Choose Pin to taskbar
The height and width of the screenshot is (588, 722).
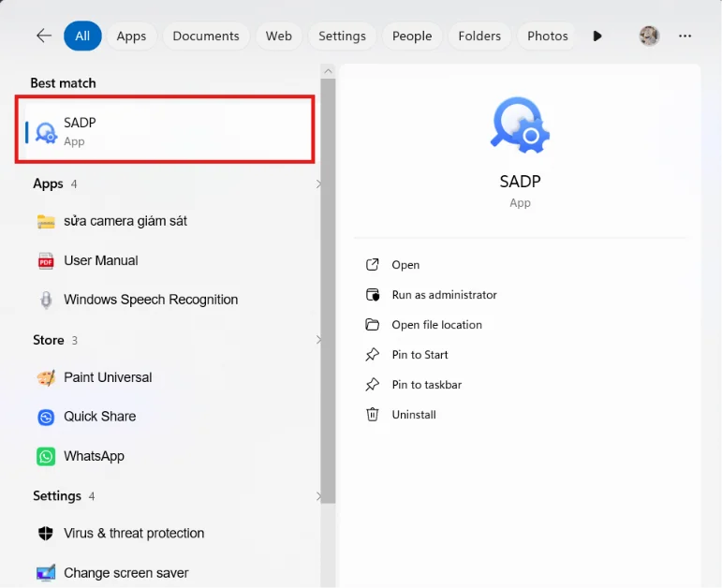[x=426, y=385]
